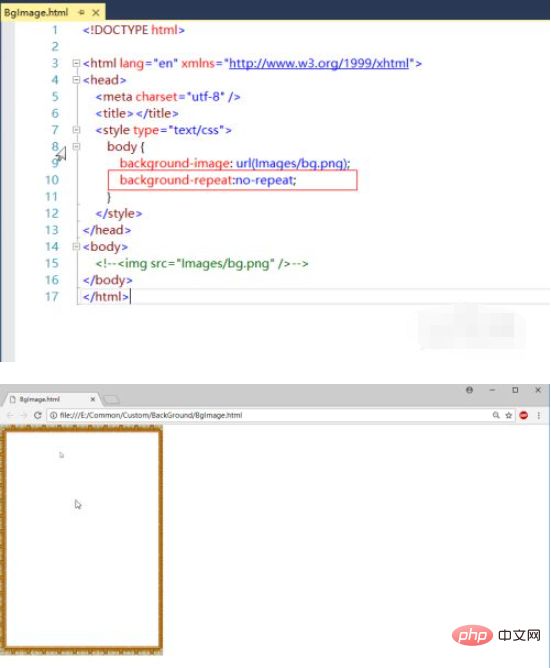This screenshot has height=668, width=551.
Task: Collapse the style block on line 7
Action: coord(76,130)
